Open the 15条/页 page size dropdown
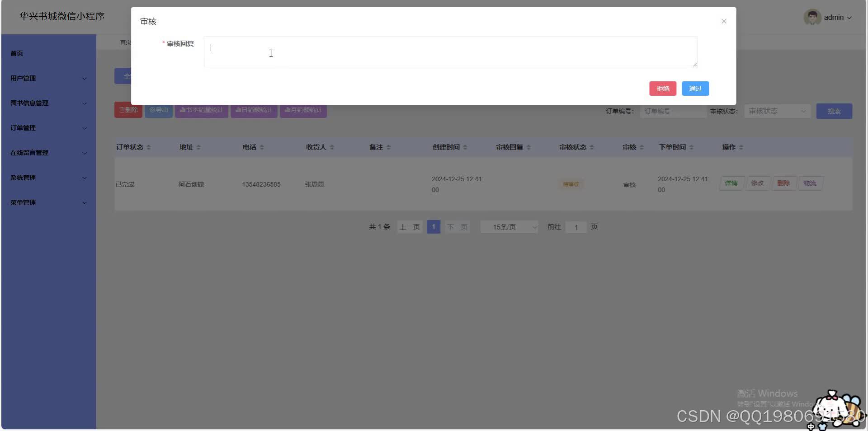The height and width of the screenshot is (431, 868). (509, 227)
